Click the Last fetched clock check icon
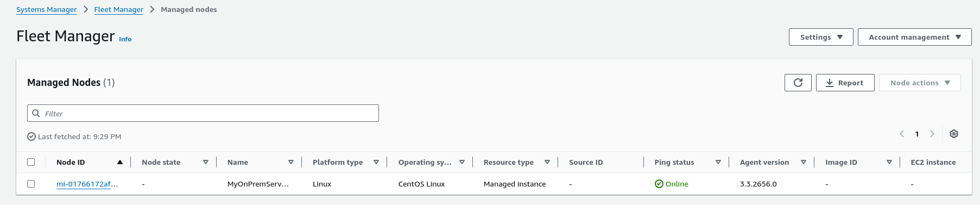The image size is (980, 205). pyautogui.click(x=31, y=136)
